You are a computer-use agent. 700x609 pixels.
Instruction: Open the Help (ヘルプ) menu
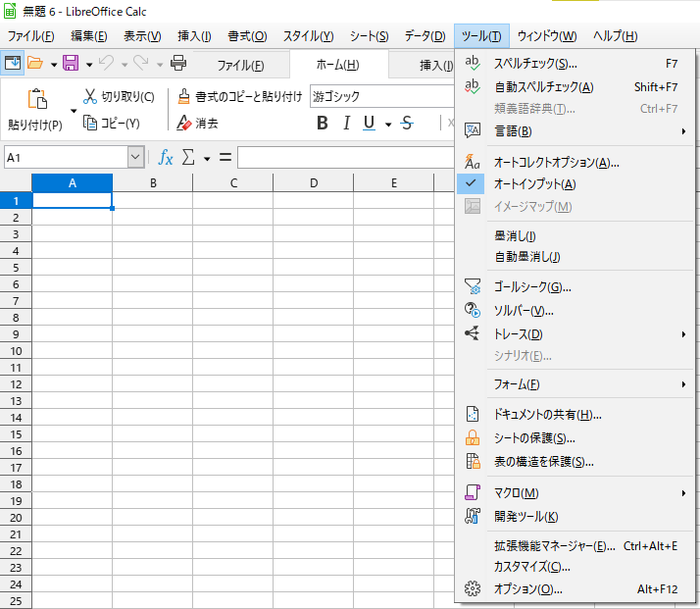coord(615,35)
